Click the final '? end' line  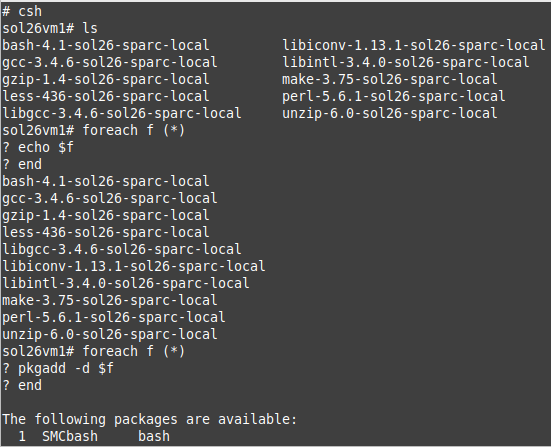22,386
